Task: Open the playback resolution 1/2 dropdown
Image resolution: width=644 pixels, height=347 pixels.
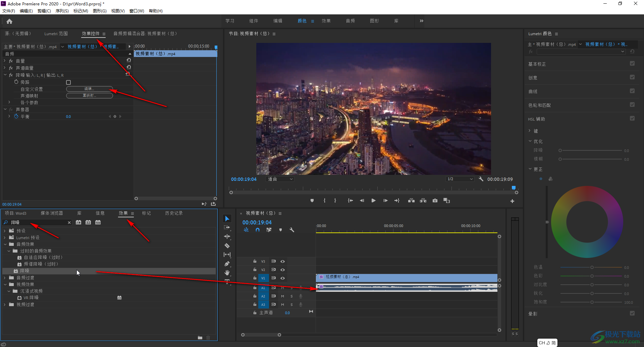Action: [460, 179]
